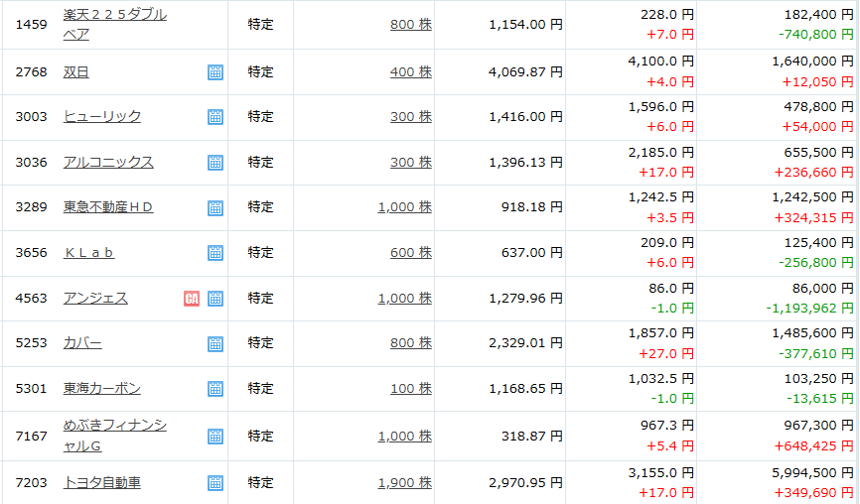Image resolution: width=860 pixels, height=504 pixels.
Task: Click the 600 株 quantity for ＫＬａｂ
Action: point(410,253)
